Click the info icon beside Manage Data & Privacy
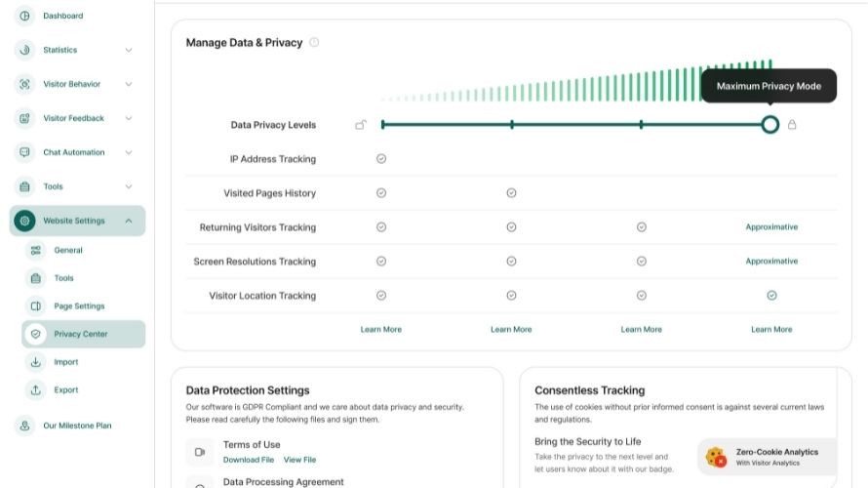868x488 pixels. [314, 43]
